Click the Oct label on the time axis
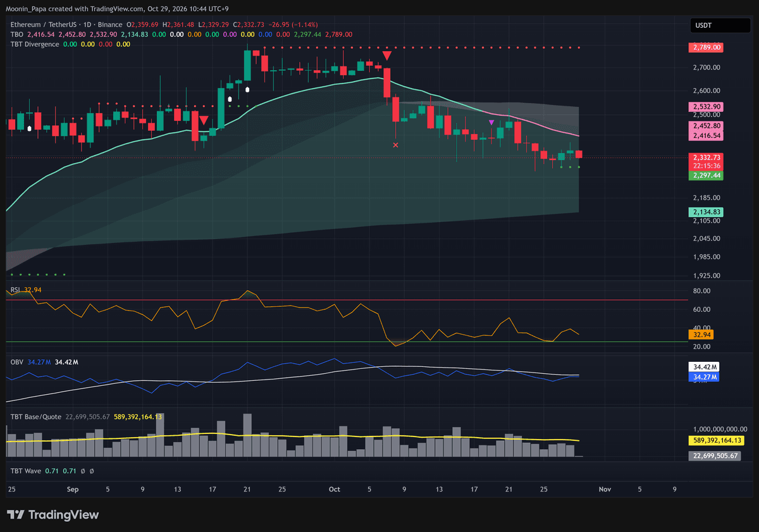759x532 pixels. coord(335,489)
